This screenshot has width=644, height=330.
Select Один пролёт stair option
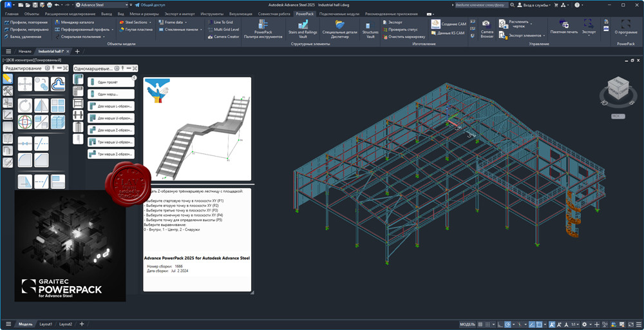pos(111,82)
